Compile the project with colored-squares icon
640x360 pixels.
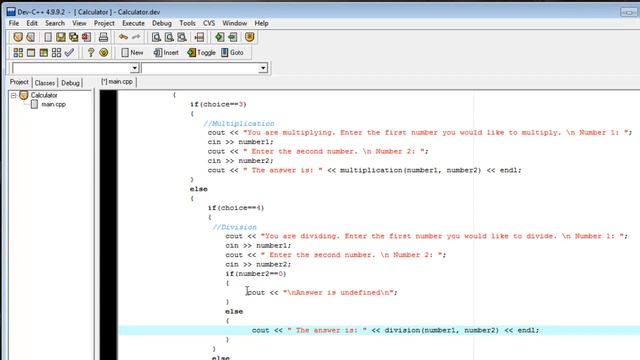(x=18, y=52)
